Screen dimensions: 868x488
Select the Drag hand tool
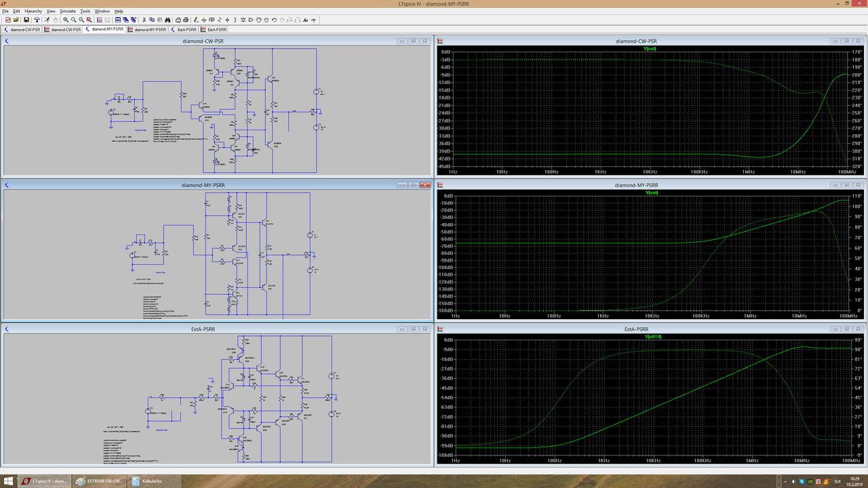pyautogui.click(x=267, y=20)
